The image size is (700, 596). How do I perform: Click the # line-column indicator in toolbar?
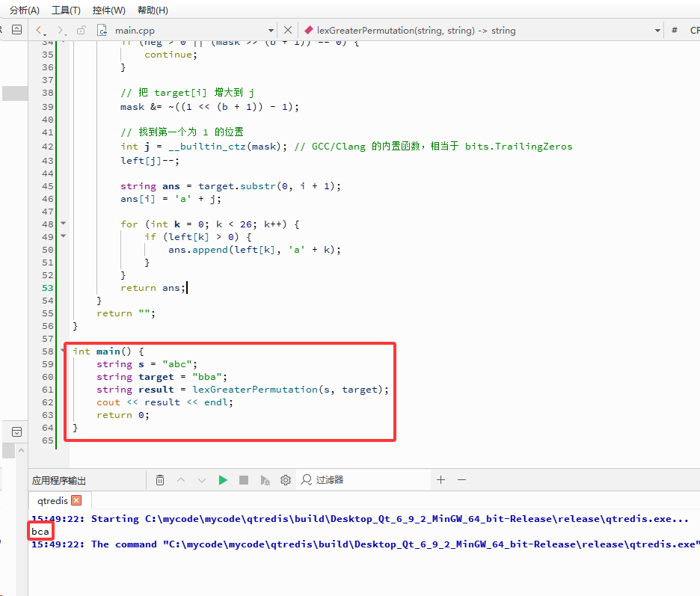point(675,31)
